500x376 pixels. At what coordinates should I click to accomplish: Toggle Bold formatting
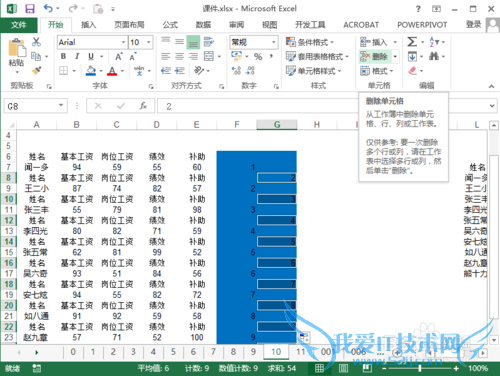63,56
